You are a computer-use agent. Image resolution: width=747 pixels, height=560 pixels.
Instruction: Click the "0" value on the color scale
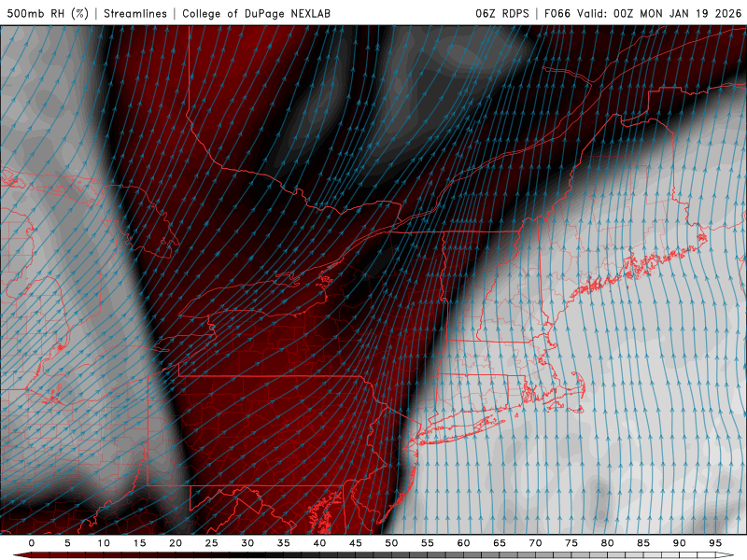(x=32, y=543)
